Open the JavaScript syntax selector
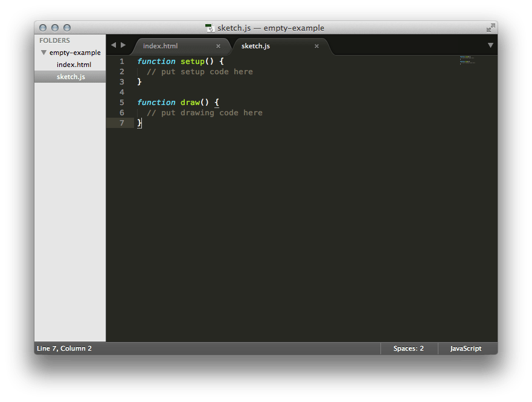The height and width of the screenshot is (402, 532). coord(466,348)
